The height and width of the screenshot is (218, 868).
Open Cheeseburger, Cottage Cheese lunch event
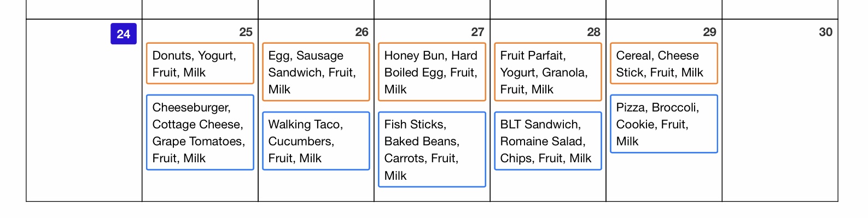click(x=200, y=132)
